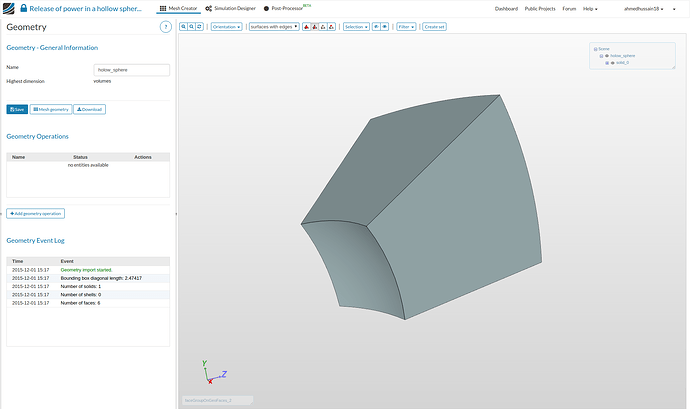
Task: Click the show-all eye button in toolbar
Action: [x=387, y=27]
